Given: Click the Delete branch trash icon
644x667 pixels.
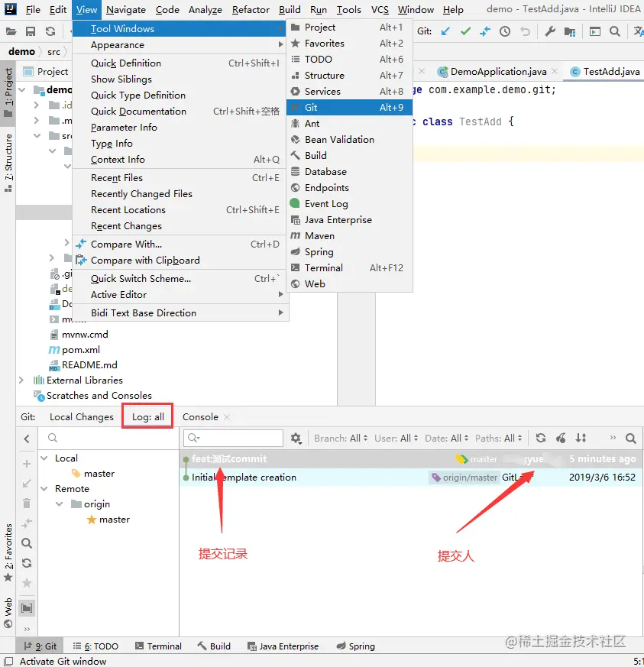Looking at the screenshot, I should point(27,503).
